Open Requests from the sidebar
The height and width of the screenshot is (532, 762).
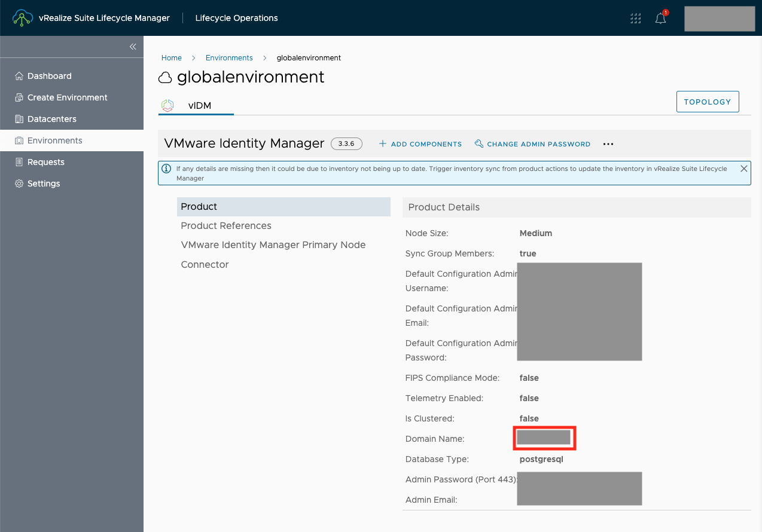point(72,162)
